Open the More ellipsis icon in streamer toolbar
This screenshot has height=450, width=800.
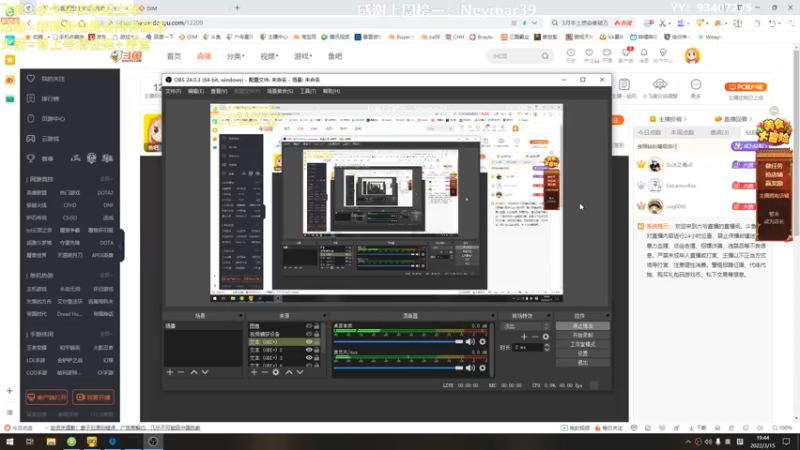[x=696, y=85]
